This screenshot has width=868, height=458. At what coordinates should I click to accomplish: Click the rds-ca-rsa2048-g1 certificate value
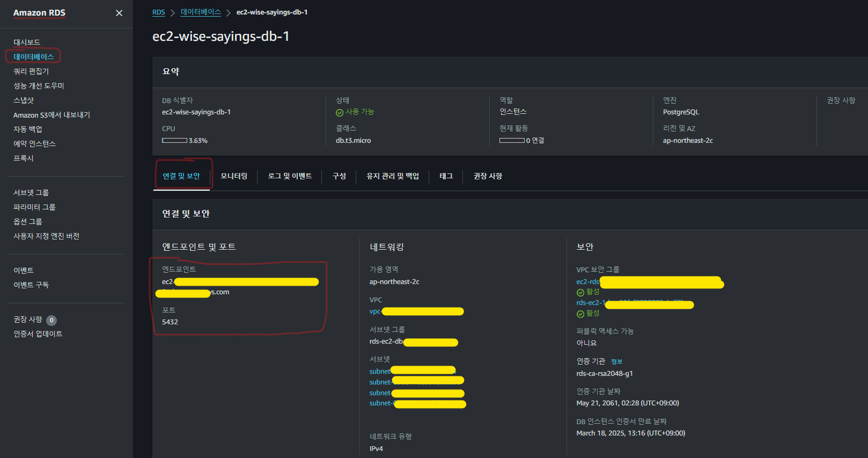pos(605,373)
